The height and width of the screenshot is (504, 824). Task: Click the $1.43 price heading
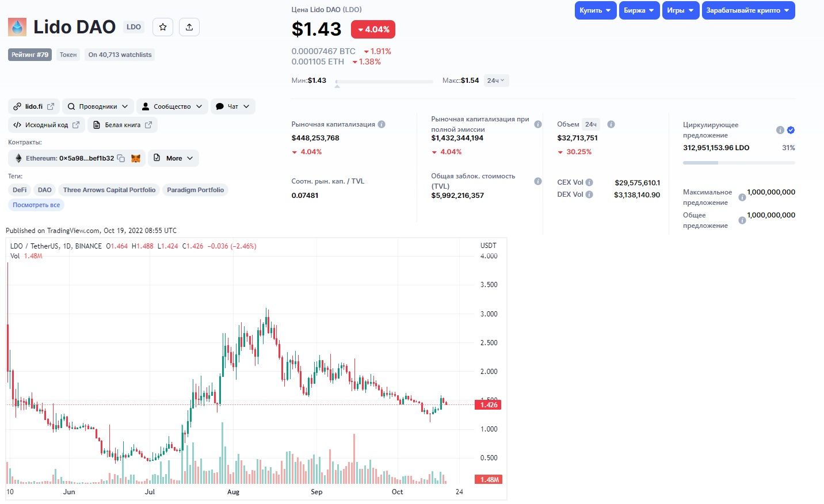316,29
